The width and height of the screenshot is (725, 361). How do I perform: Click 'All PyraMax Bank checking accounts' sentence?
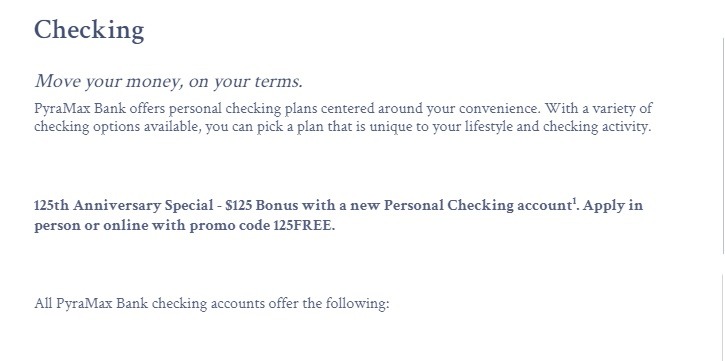(150, 304)
